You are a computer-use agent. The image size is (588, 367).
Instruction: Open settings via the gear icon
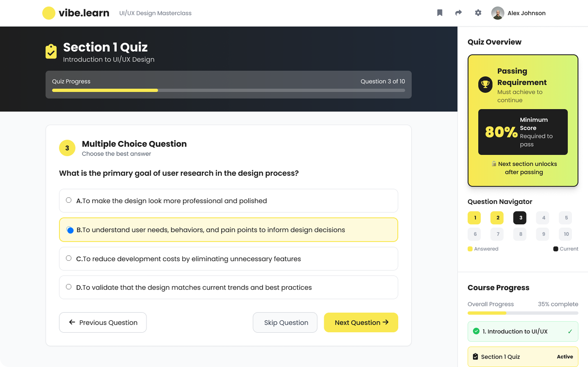pyautogui.click(x=478, y=13)
